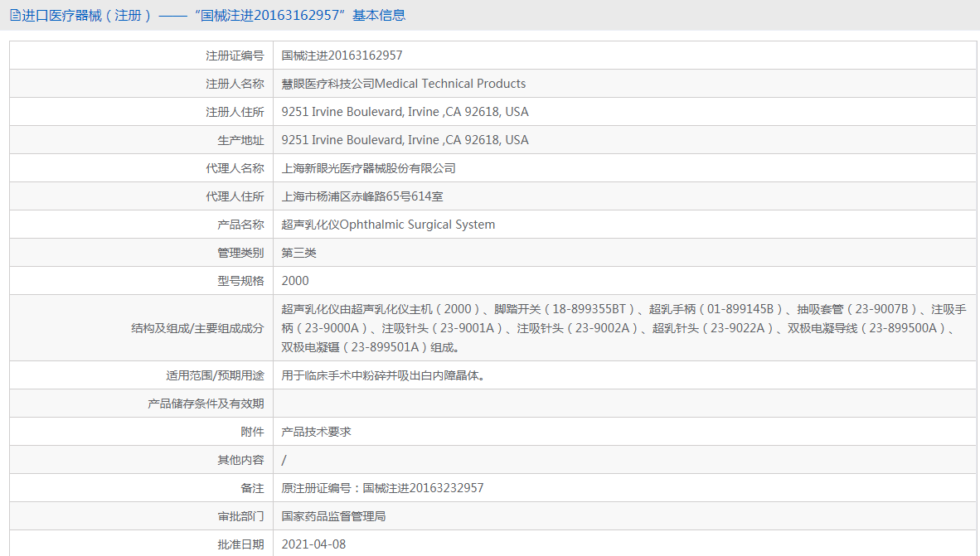Viewport: 980px width, 556px height.
Task: Click registration number value 国械注进20163162957
Action: coord(342,56)
